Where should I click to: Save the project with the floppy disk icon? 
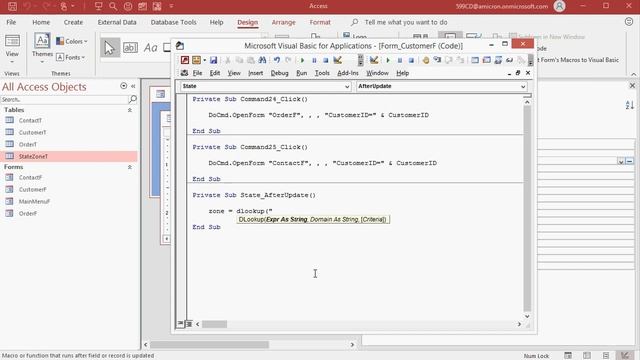coord(213,60)
